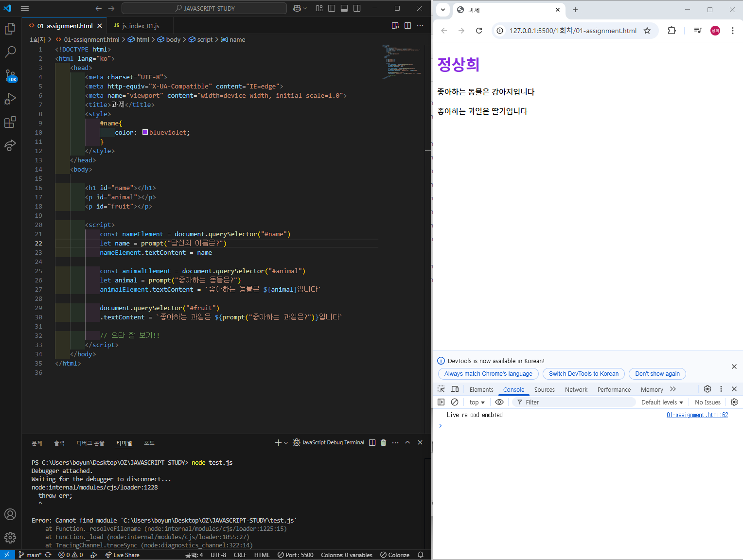Open editor More Actions ellipsis menu
This screenshot has height=560, width=743.
420,26
